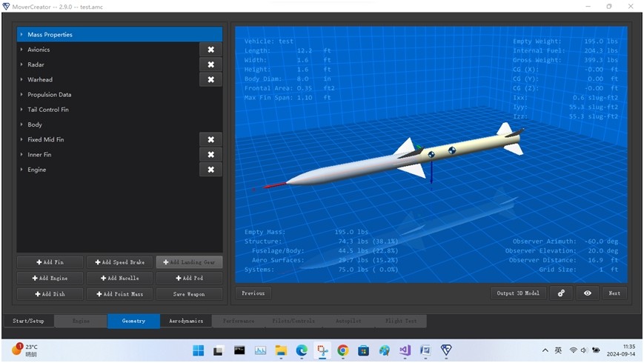Click the Save Weapon button
Viewport: 644px width, 363px height.
189,294
